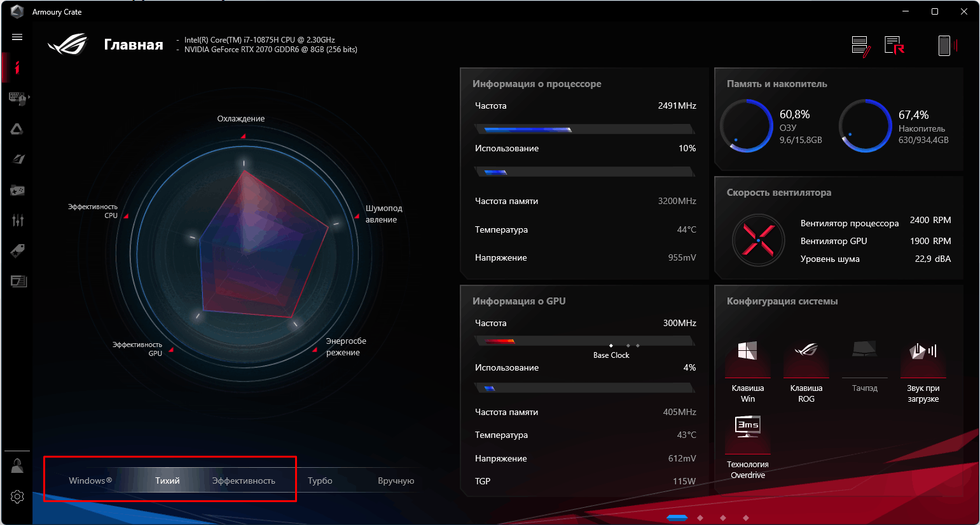The image size is (980, 525).
Task: Click CPU Использование progress bar
Action: (x=584, y=172)
